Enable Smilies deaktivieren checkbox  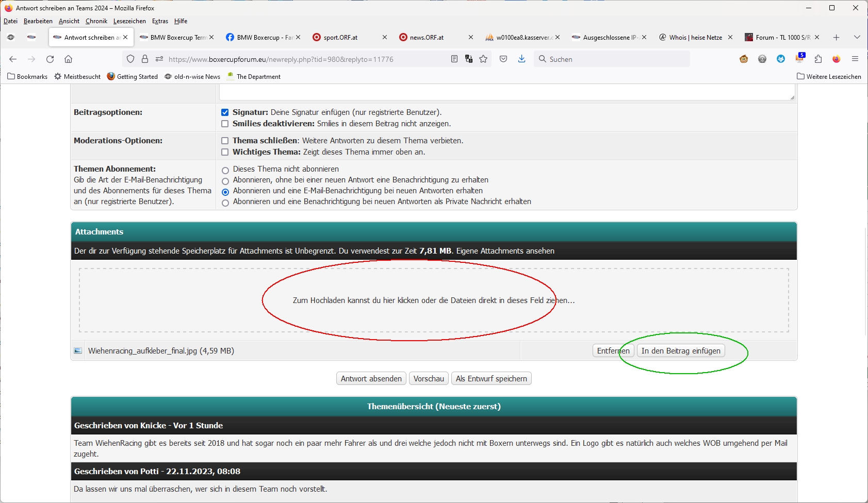coord(225,124)
